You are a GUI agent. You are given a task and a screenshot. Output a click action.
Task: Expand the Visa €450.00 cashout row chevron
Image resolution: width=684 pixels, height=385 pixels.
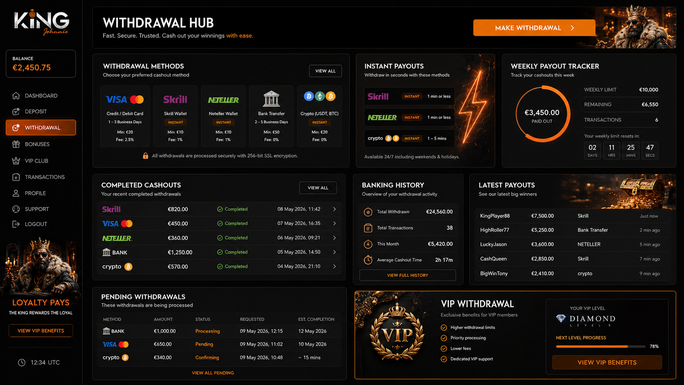[x=335, y=223]
